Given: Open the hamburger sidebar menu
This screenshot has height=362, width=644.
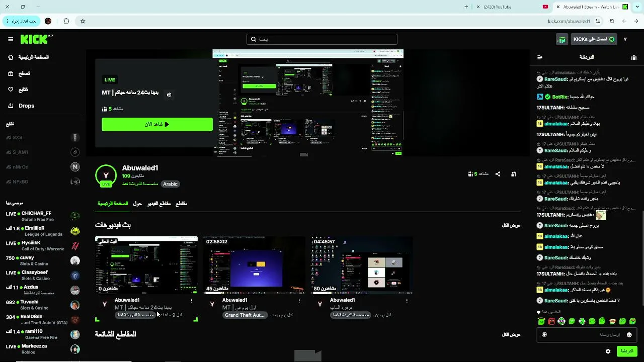Looking at the screenshot, I should (11, 39).
